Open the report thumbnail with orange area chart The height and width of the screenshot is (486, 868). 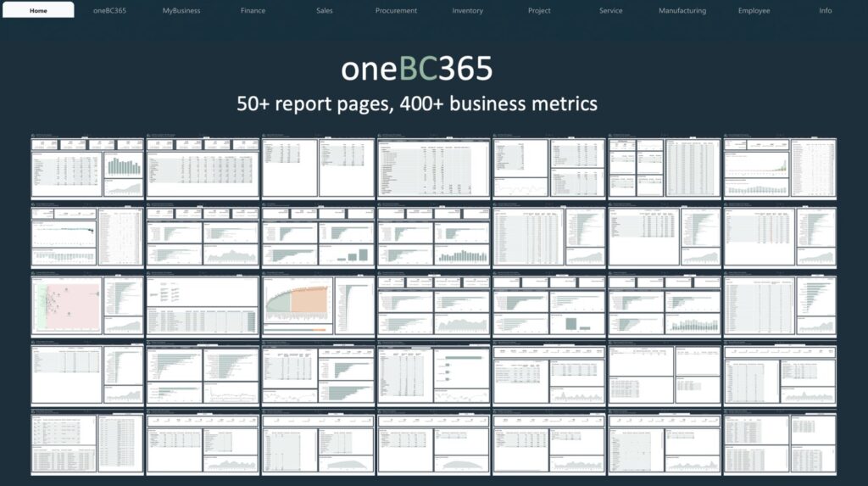point(319,304)
